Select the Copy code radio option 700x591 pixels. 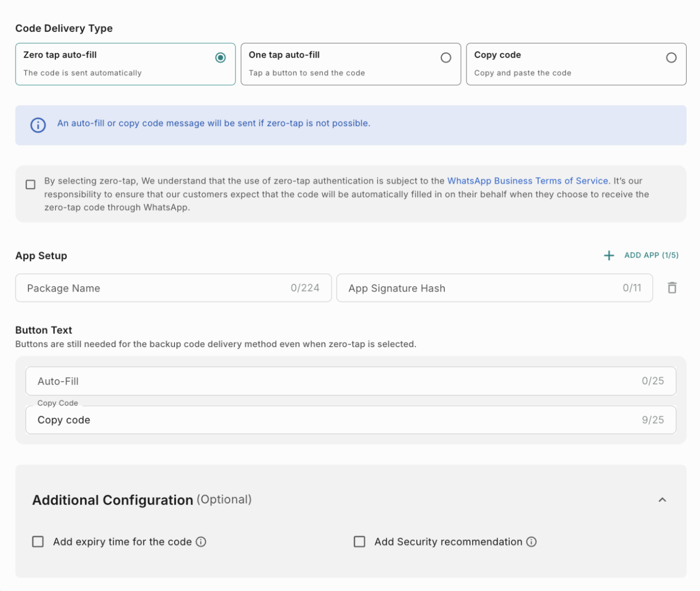coord(671,58)
